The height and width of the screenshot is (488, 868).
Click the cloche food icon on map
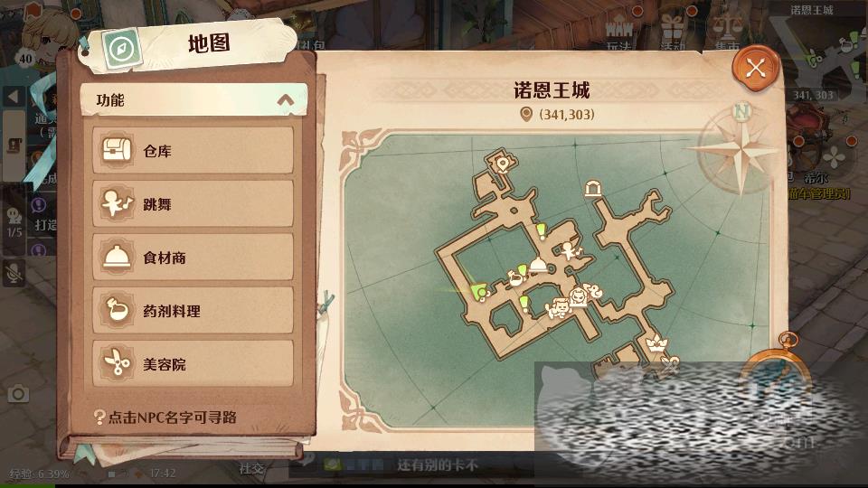click(538, 266)
